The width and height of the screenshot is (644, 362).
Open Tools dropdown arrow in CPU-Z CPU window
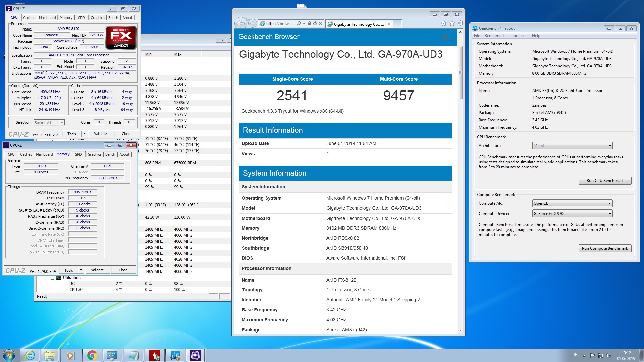click(x=84, y=134)
